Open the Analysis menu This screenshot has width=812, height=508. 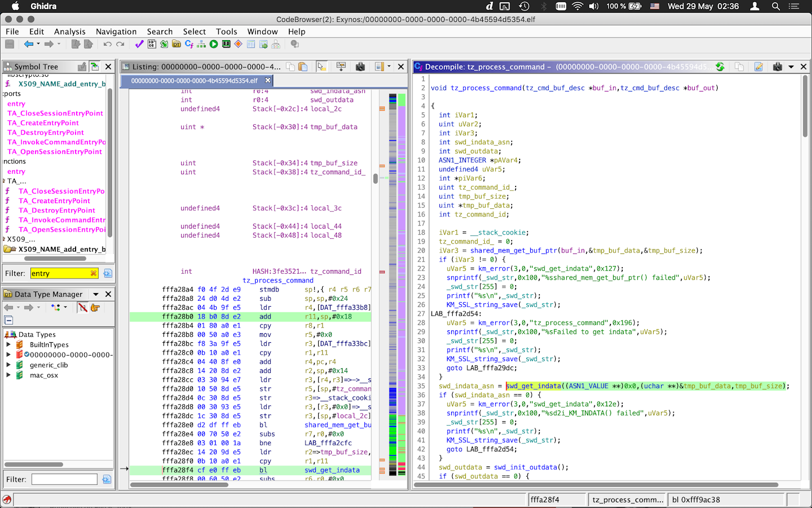[70, 31]
